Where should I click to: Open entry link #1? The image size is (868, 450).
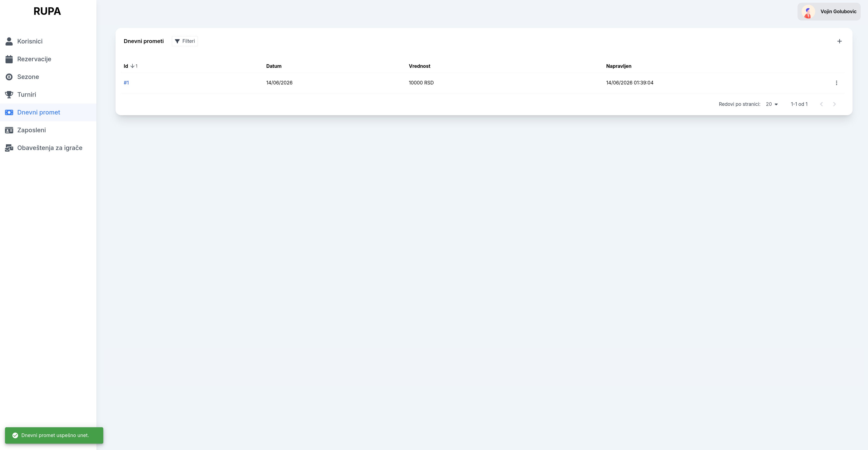coord(126,83)
